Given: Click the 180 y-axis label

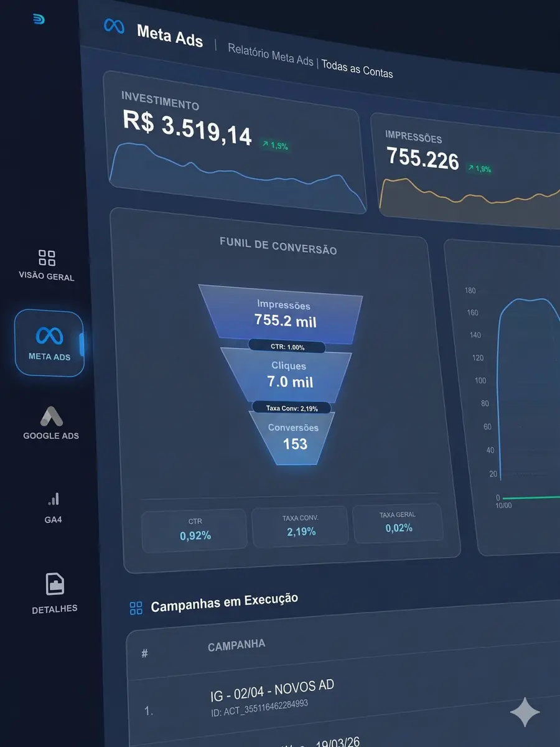Looking at the screenshot, I should [x=470, y=291].
